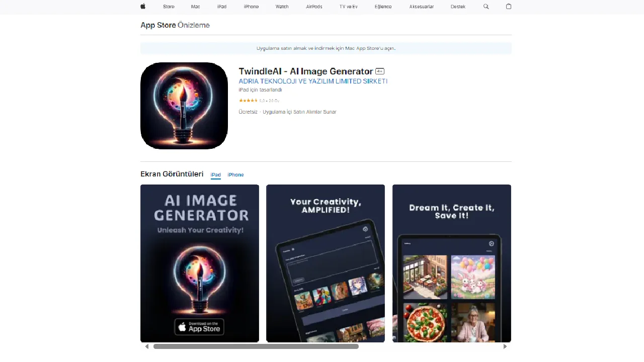
Task: Open the Destek menu item
Action: [458, 7]
